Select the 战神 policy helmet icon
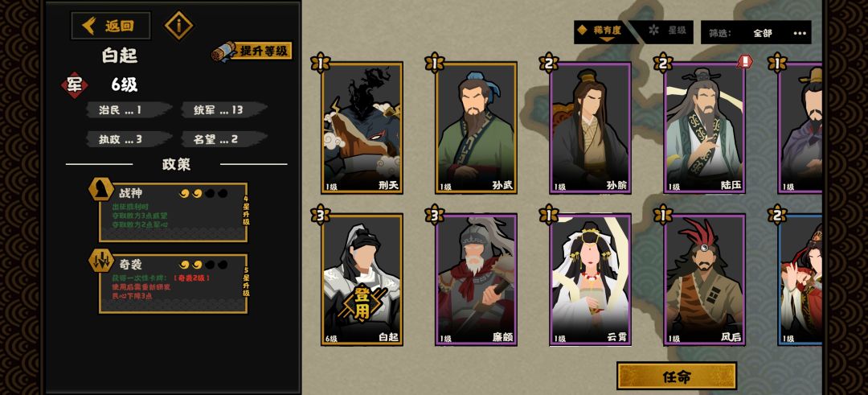Screen dimensions: 868x395 coord(101,189)
